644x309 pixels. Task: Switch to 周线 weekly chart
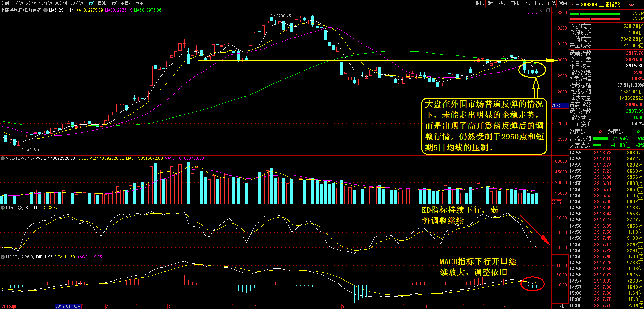point(102,3)
